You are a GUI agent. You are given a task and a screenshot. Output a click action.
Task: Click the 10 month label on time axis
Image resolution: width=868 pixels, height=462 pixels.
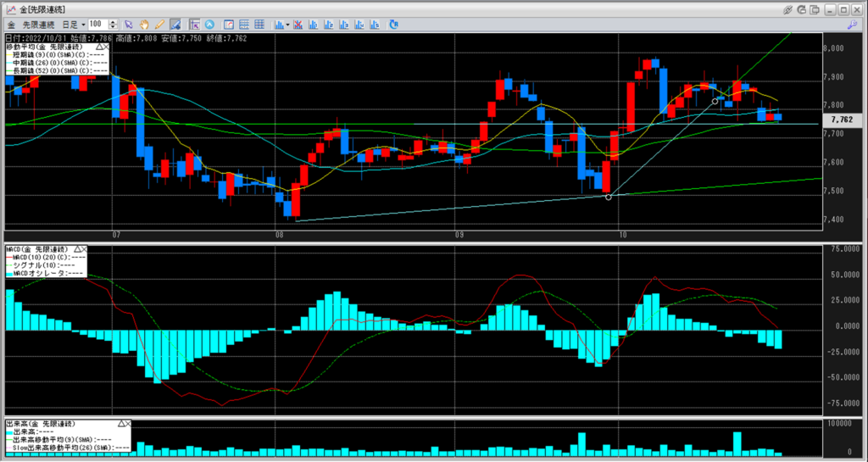click(x=624, y=235)
